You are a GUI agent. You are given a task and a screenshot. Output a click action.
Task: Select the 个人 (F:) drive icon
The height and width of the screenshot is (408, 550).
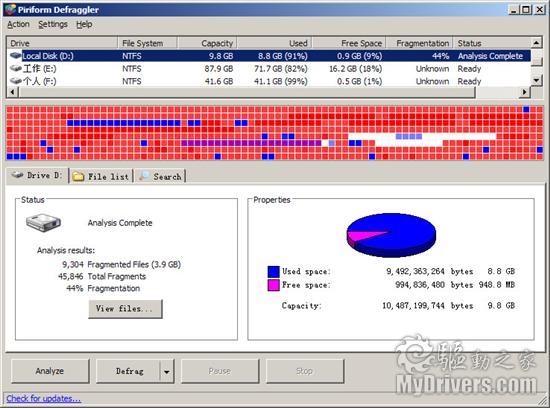point(16,81)
